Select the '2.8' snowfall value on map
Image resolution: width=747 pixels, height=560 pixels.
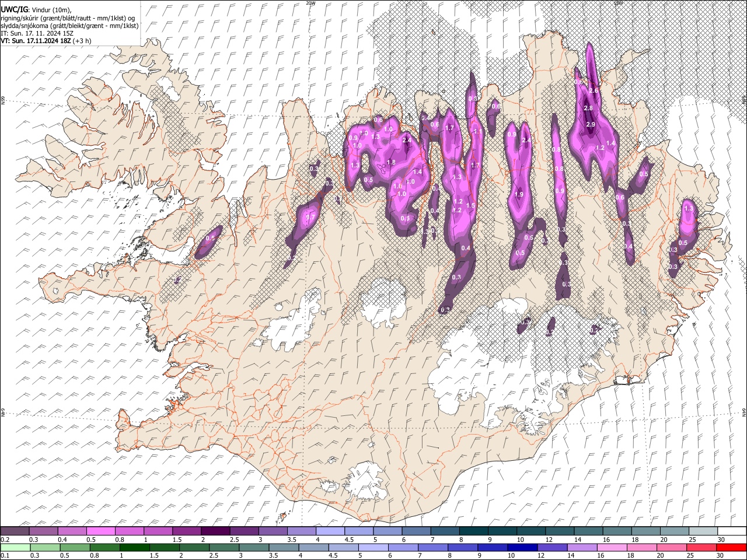588,108
